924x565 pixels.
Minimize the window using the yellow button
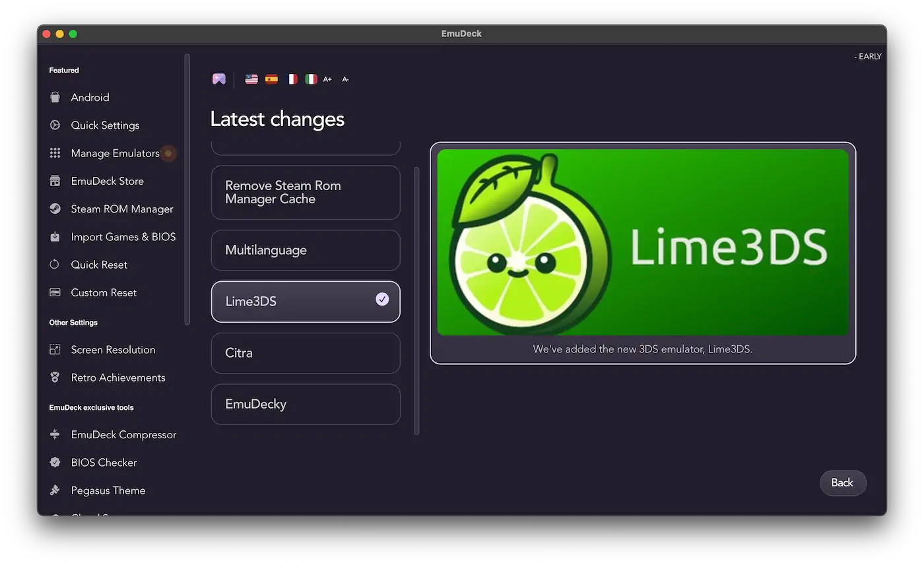59,34
